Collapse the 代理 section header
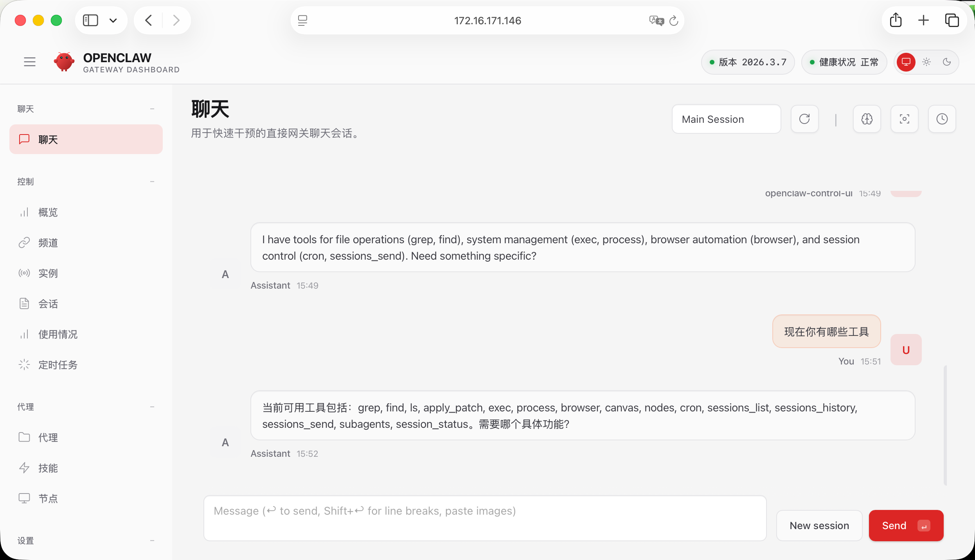 pos(152,407)
